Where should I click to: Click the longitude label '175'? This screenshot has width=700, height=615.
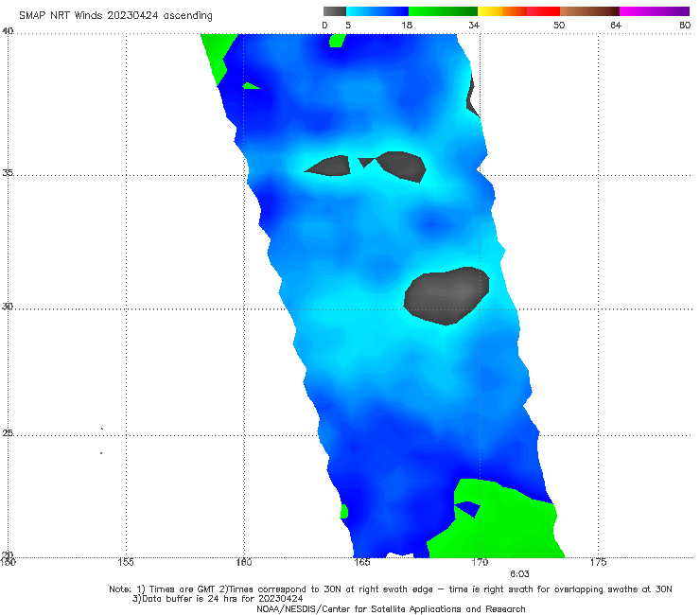(x=598, y=562)
